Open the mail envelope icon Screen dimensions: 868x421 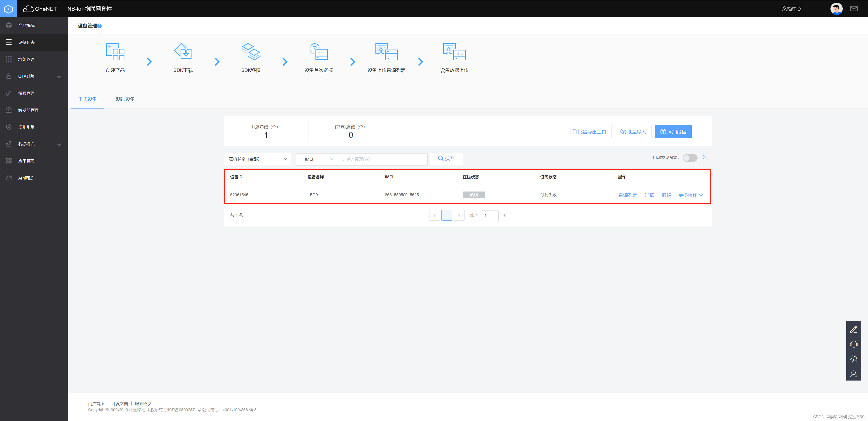coord(854,9)
